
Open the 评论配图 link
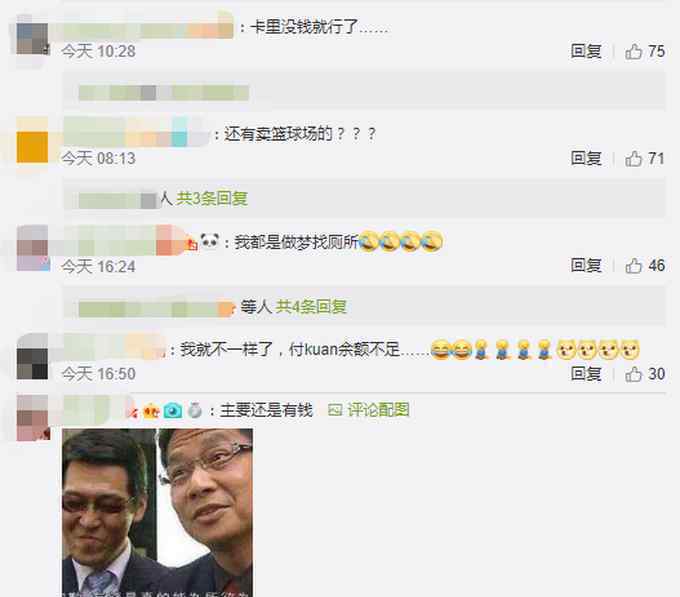tap(378, 410)
